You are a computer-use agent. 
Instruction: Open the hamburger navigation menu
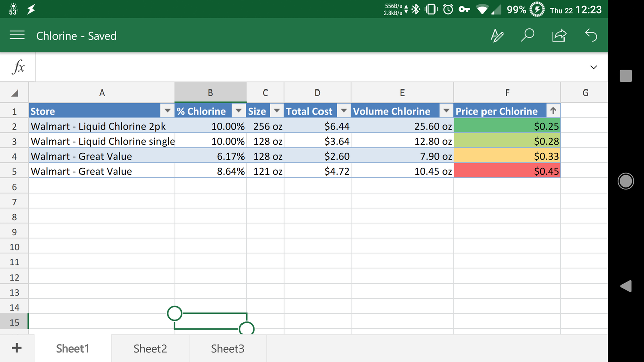point(17,35)
